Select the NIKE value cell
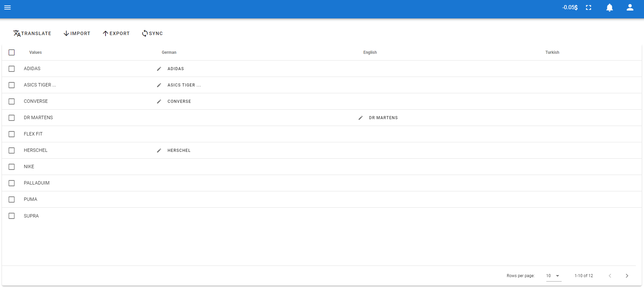Image resolution: width=644 pixels, height=287 pixels. [29, 166]
